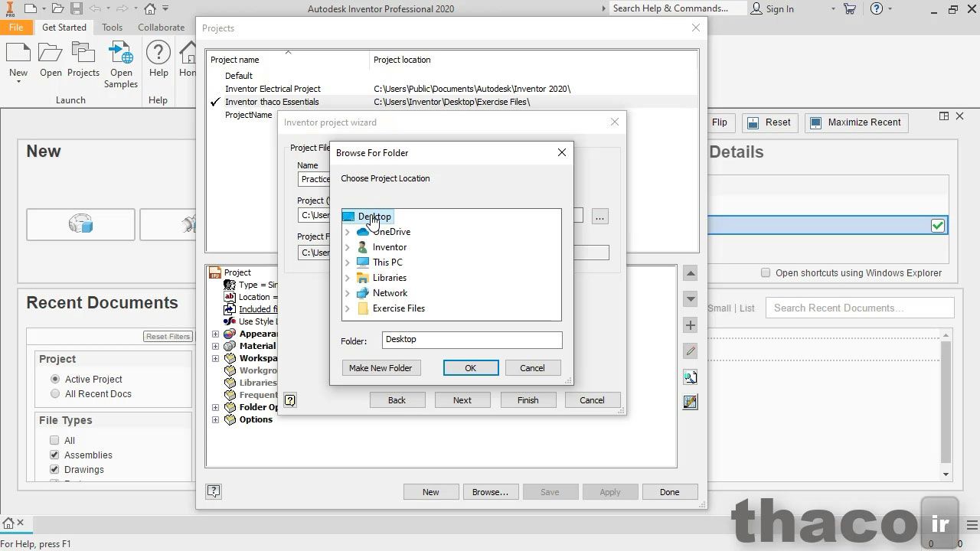Click OK in Browse For Folder dialog
The height and width of the screenshot is (551, 980).
471,368
